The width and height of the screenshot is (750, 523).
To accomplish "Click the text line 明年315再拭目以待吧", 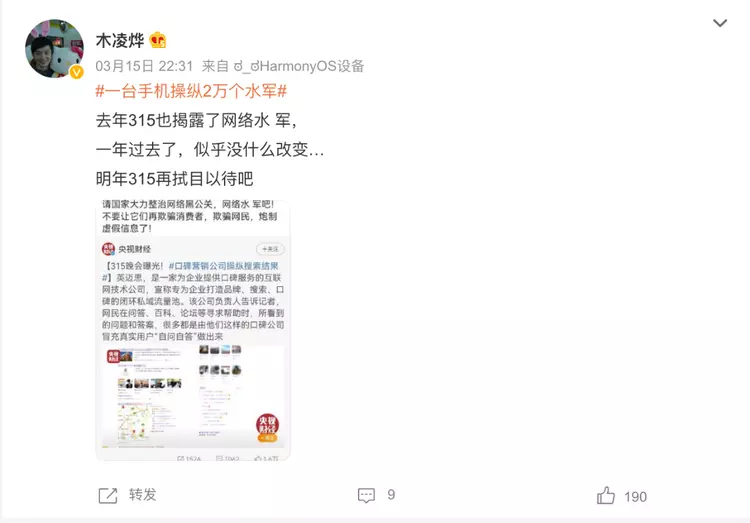I will [175, 179].
